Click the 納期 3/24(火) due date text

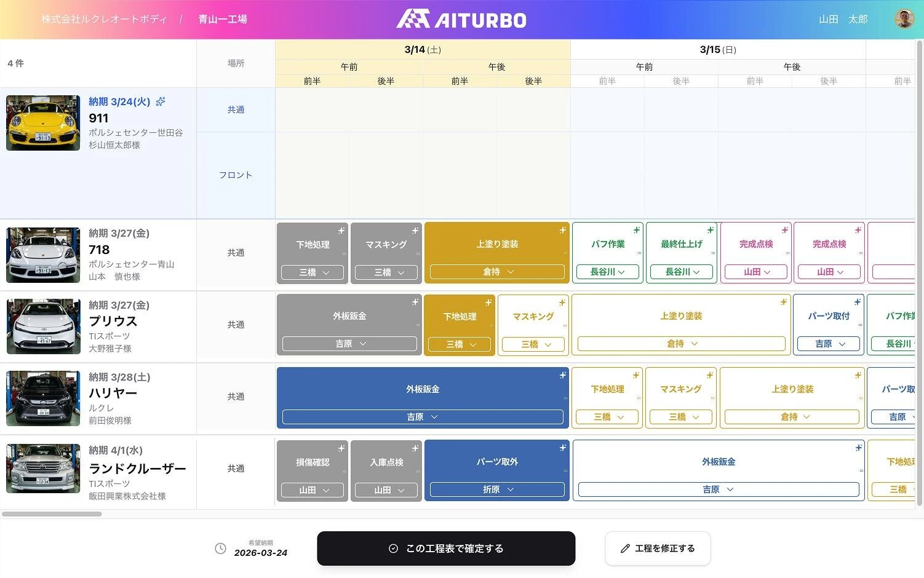pyautogui.click(x=119, y=101)
